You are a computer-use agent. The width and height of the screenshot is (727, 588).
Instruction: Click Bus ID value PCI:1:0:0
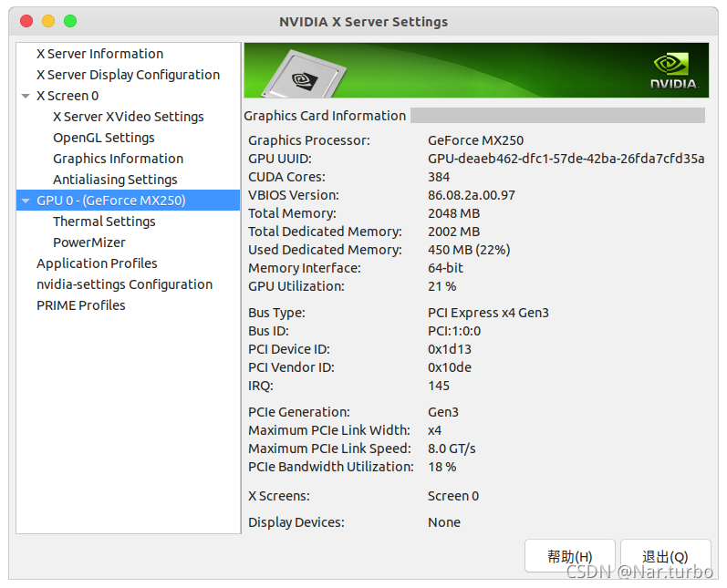454,331
